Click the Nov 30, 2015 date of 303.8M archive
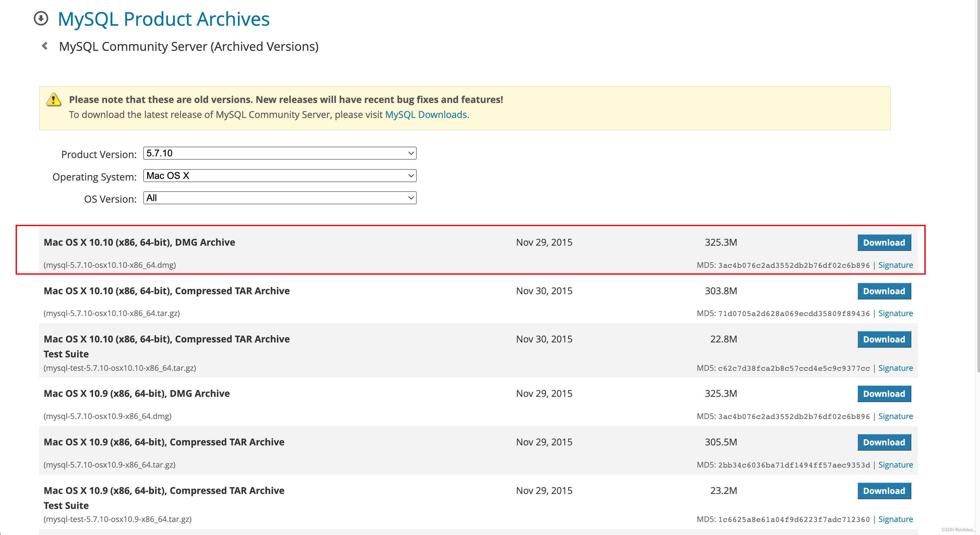This screenshot has height=535, width=980. tap(544, 291)
